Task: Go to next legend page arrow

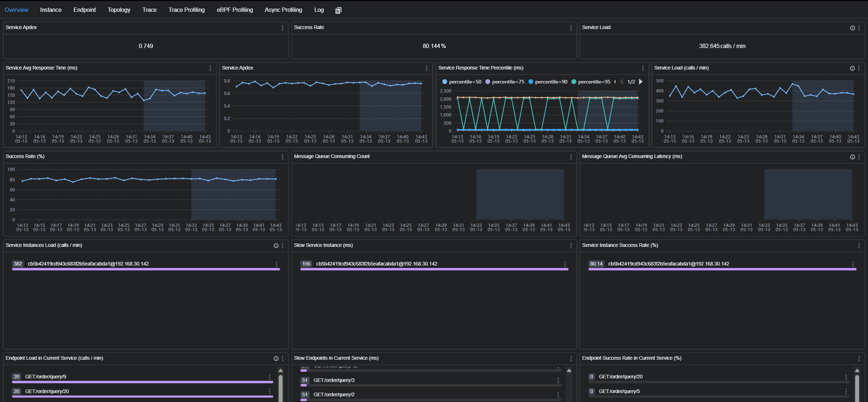Action: (641, 82)
